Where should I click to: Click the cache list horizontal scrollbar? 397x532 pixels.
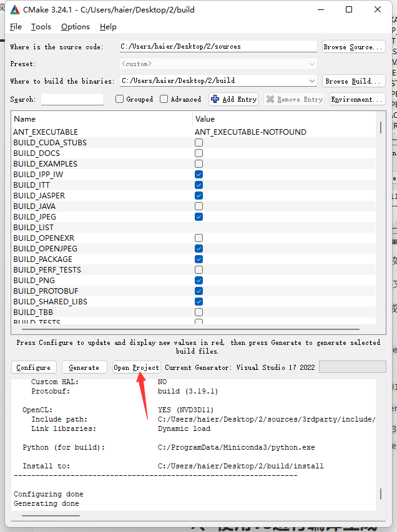coord(190,329)
